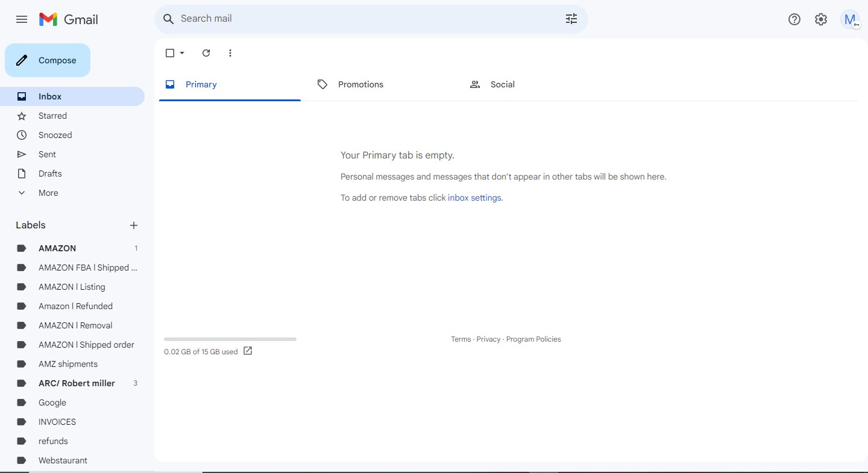868x473 pixels.
Task: Open the ARC/ Robert miller label
Action: coord(72,383)
